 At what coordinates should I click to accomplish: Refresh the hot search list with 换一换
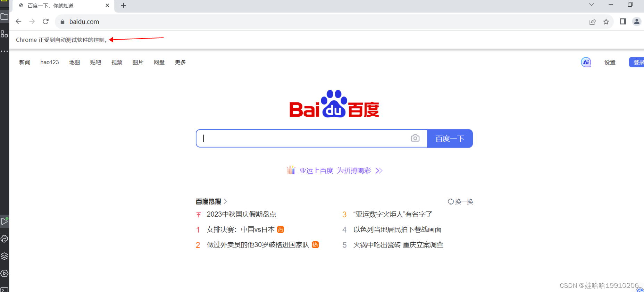[x=460, y=202]
